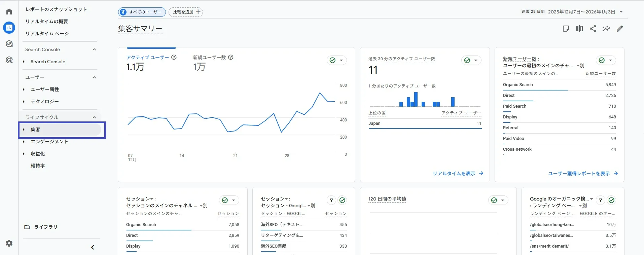
Task: Open the Advertising icon in left rail
Action: click(9, 60)
